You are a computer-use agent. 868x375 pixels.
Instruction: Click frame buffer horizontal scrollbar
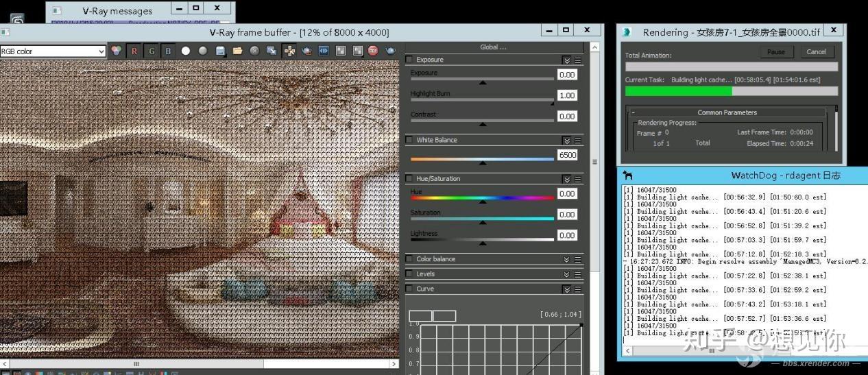[200, 364]
